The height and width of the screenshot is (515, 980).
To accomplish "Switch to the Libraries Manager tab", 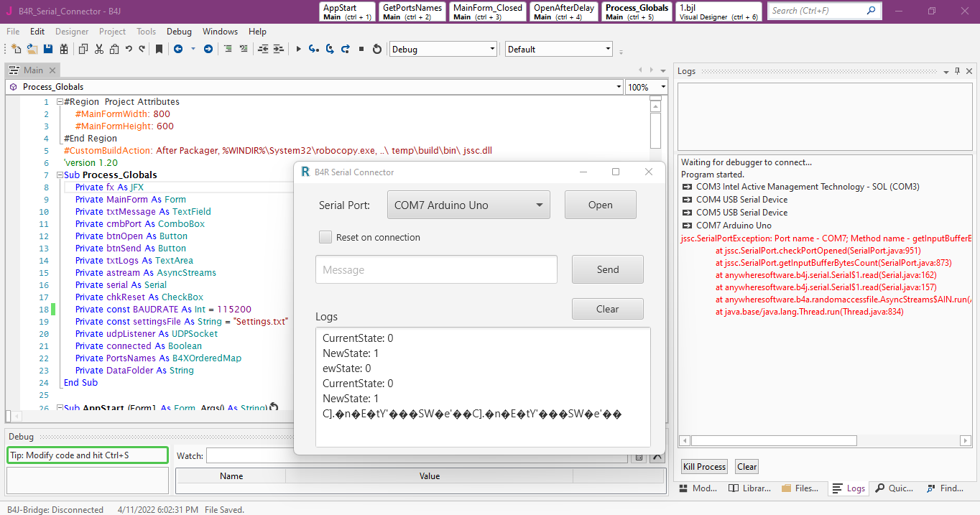I will [x=749, y=488].
